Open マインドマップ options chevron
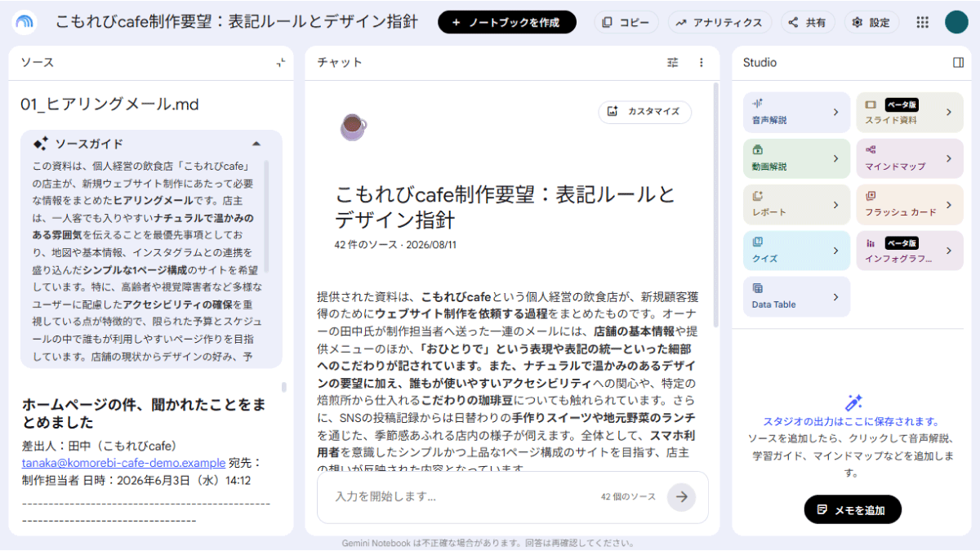The width and height of the screenshot is (980, 551). pos(949,158)
